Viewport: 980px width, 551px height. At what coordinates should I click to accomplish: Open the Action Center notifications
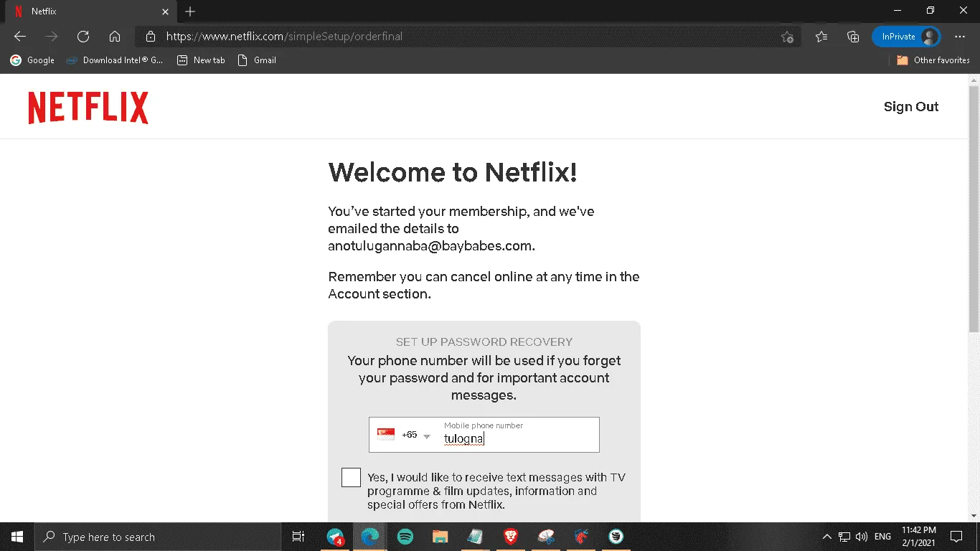(956, 537)
